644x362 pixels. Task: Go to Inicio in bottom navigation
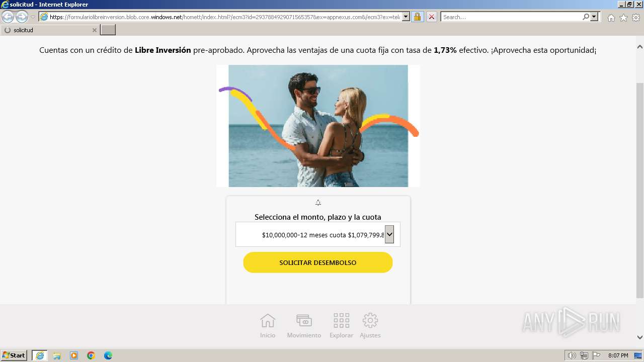click(x=268, y=326)
